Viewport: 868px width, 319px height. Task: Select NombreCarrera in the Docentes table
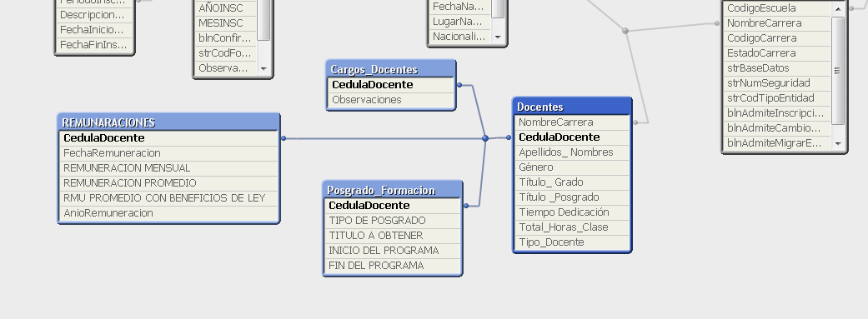pos(572,122)
